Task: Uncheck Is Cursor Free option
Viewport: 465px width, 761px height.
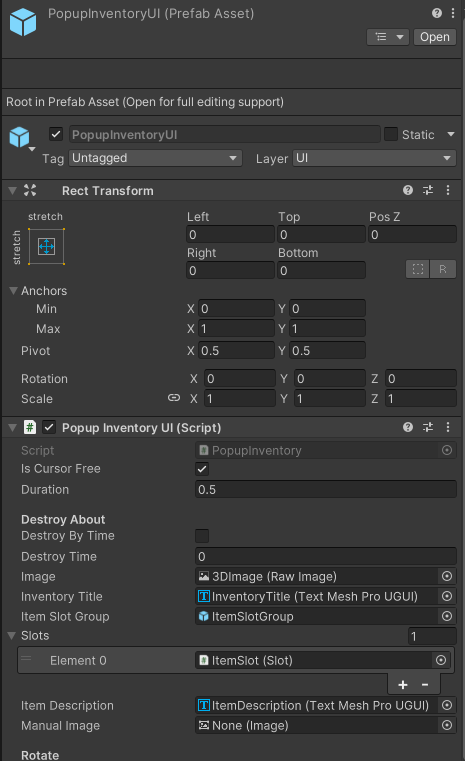Action: tap(202, 469)
